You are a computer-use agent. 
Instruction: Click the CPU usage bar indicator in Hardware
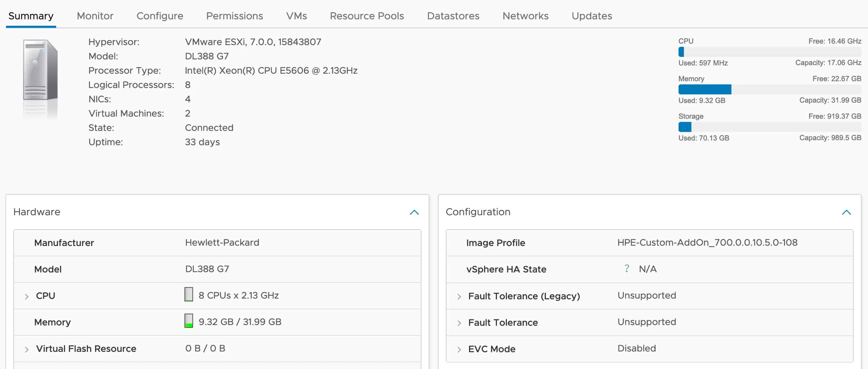[x=189, y=295]
